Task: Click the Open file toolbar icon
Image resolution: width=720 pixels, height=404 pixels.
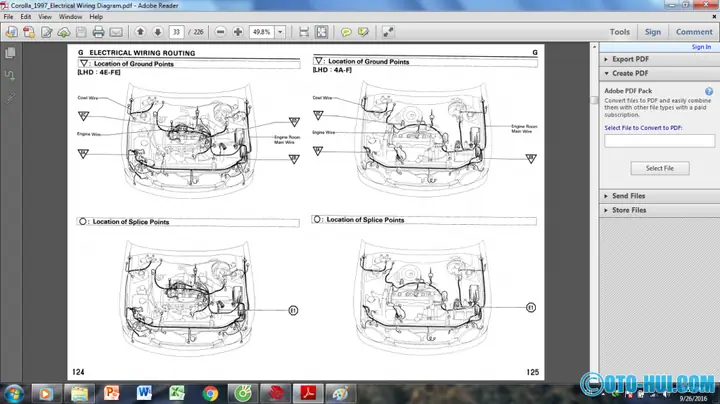Action: coord(11,32)
